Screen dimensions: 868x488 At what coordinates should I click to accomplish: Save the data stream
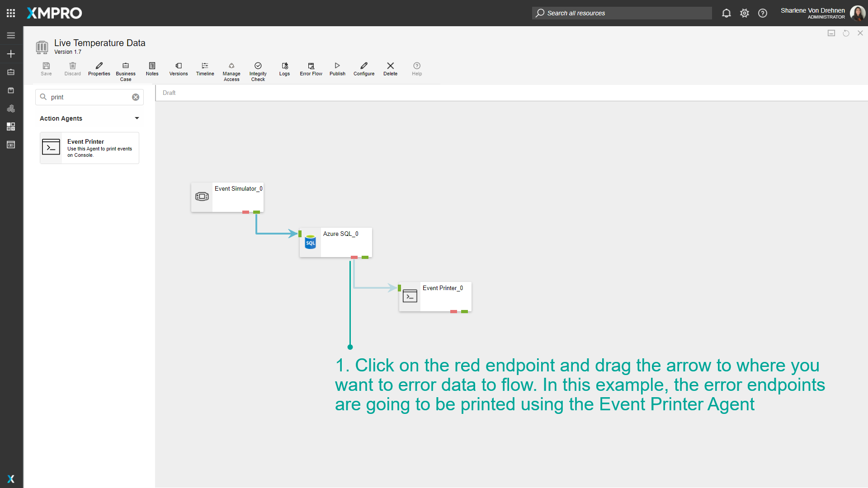point(46,69)
